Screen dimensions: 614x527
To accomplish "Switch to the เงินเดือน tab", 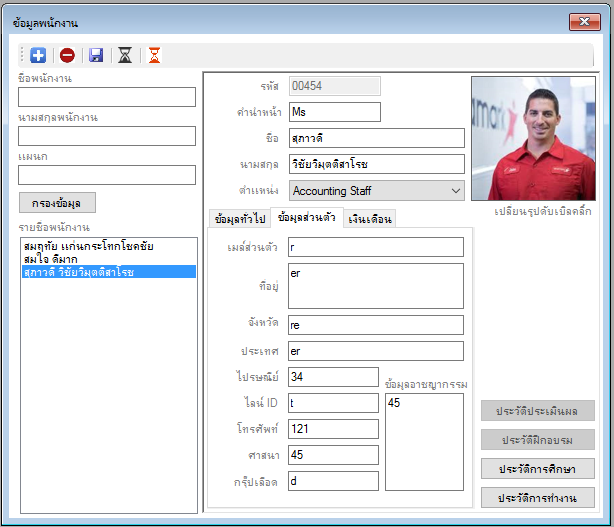I will 370,218.
